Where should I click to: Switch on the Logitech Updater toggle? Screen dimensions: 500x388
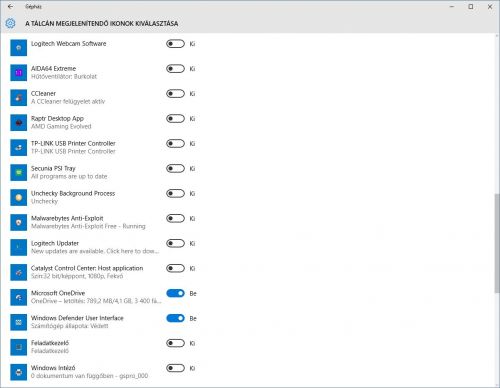pyautogui.click(x=175, y=243)
